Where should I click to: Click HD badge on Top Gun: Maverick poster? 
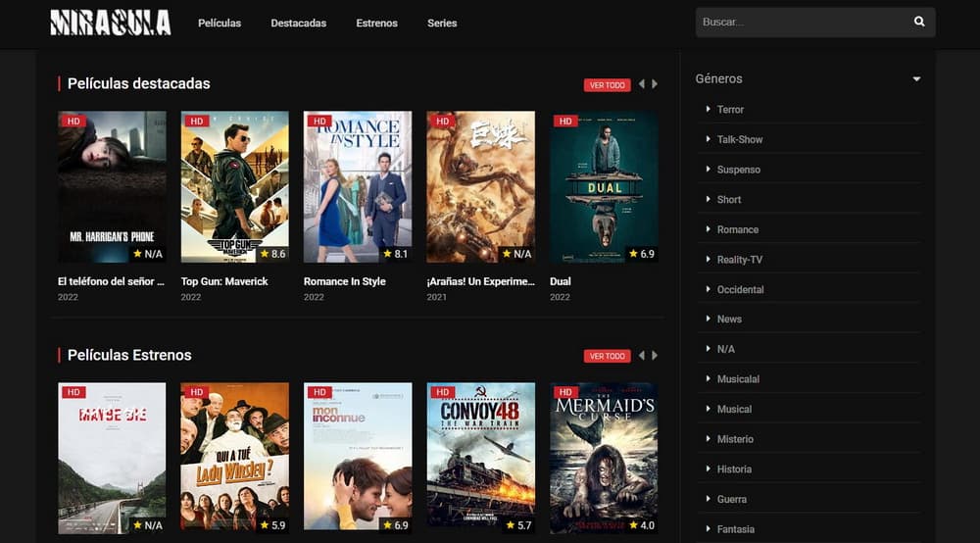pos(196,122)
